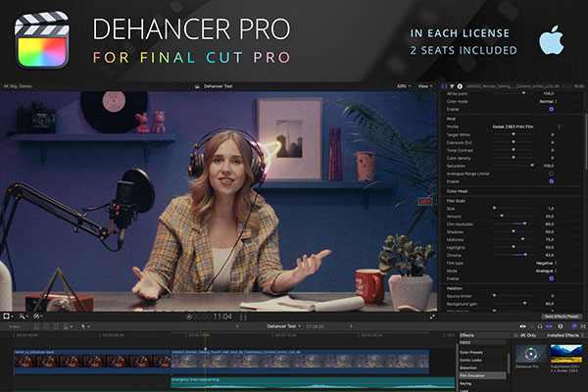Click the Apple logo in banner

click(552, 40)
